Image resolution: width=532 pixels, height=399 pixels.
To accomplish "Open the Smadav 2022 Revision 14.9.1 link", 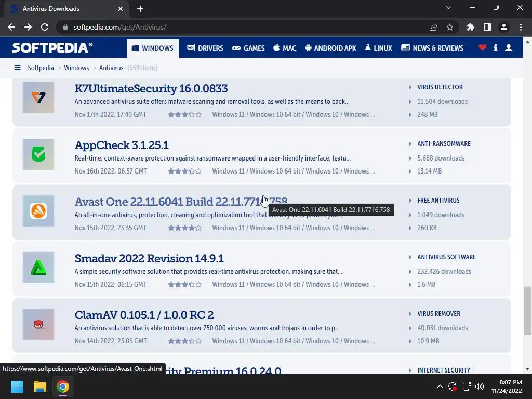I will coord(149,258).
